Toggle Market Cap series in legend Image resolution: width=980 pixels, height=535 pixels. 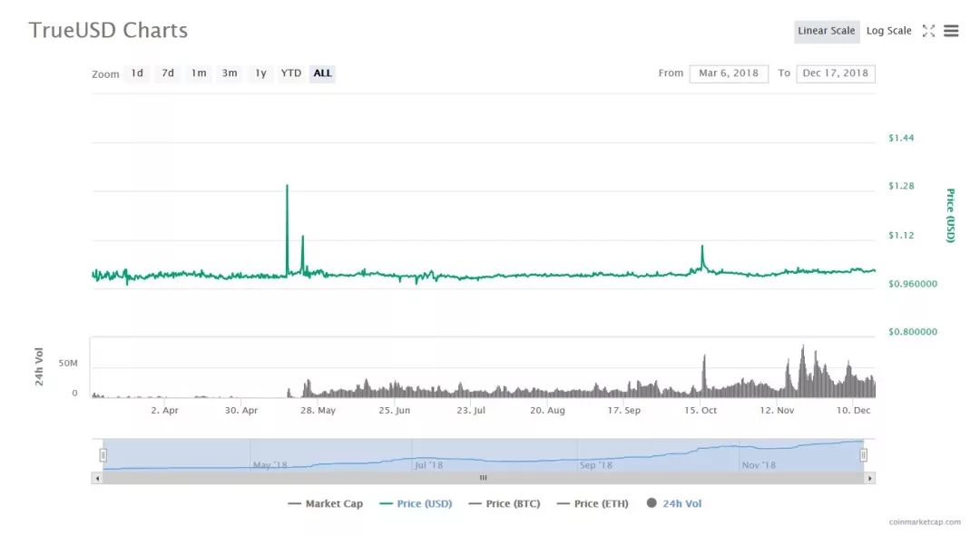tap(325, 504)
